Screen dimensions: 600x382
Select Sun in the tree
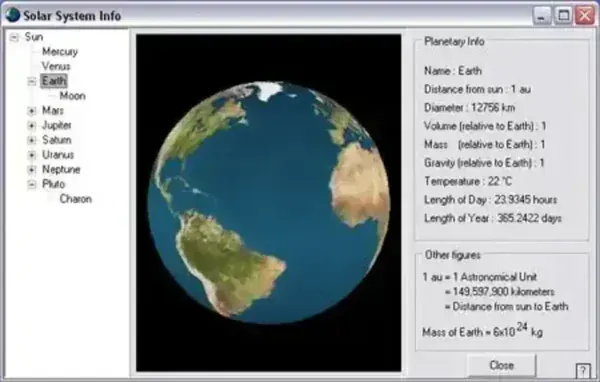(x=34, y=37)
